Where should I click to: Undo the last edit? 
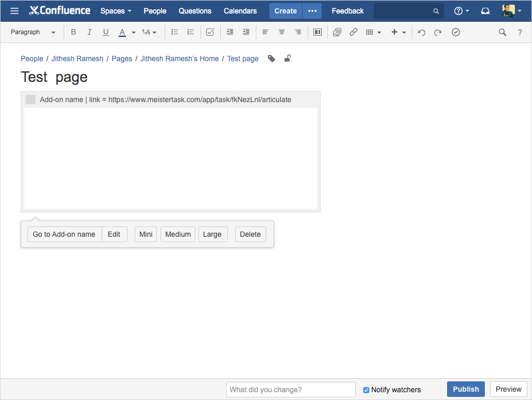pos(422,32)
